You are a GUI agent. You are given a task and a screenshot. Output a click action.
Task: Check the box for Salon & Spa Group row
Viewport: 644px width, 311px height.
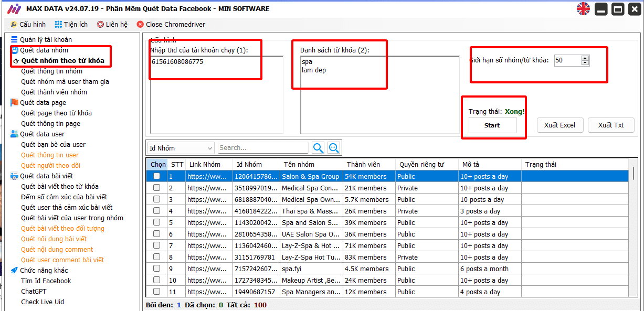[156, 177]
